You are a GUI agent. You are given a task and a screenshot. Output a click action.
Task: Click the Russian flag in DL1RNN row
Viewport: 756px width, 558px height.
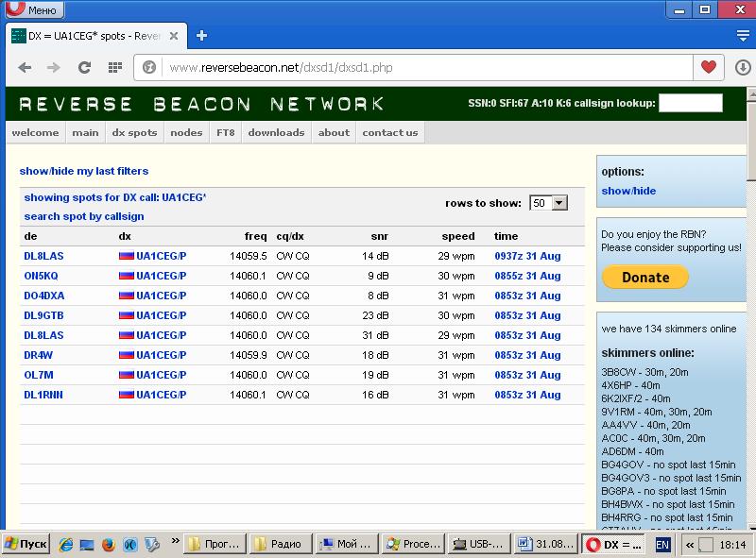(127, 394)
